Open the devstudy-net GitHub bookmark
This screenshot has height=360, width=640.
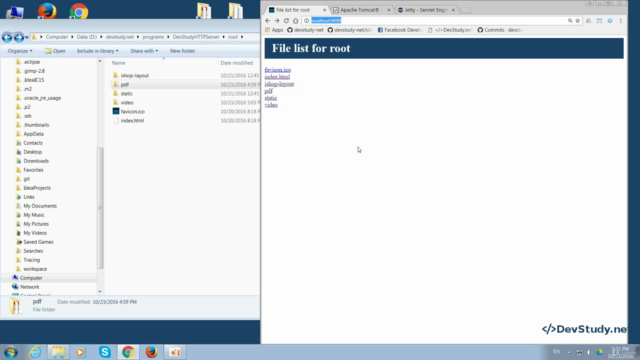click(305, 30)
